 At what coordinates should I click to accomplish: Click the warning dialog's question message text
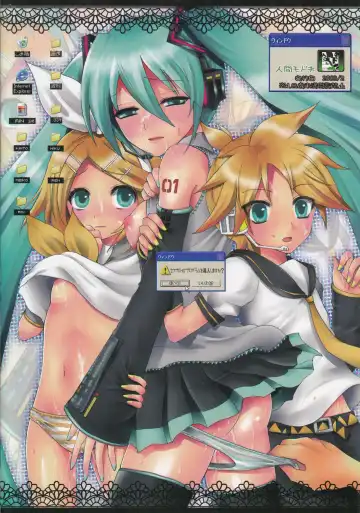(x=197, y=270)
